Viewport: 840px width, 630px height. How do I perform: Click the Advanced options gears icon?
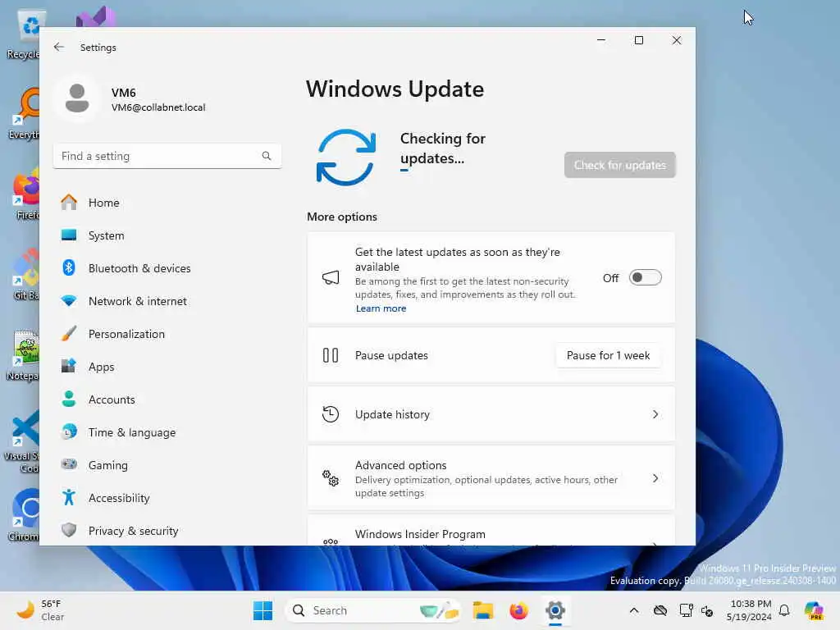(x=331, y=478)
